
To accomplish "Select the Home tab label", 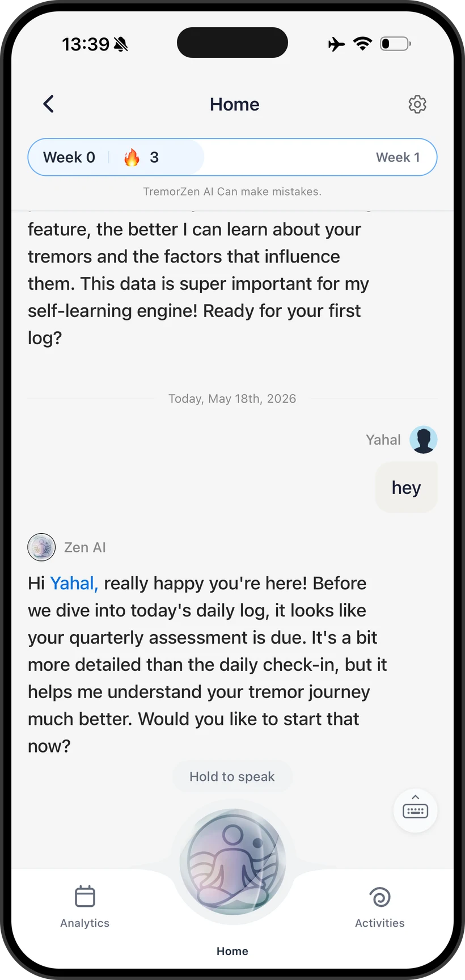I will point(232,951).
